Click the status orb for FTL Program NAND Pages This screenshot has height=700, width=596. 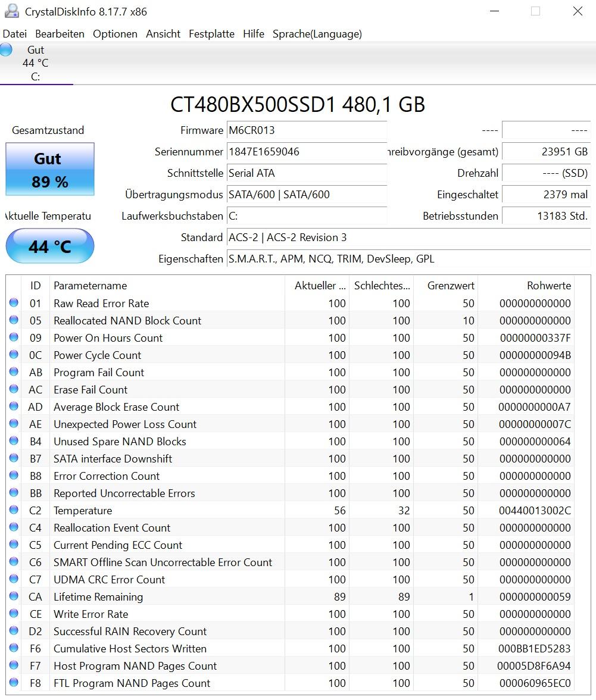14,683
